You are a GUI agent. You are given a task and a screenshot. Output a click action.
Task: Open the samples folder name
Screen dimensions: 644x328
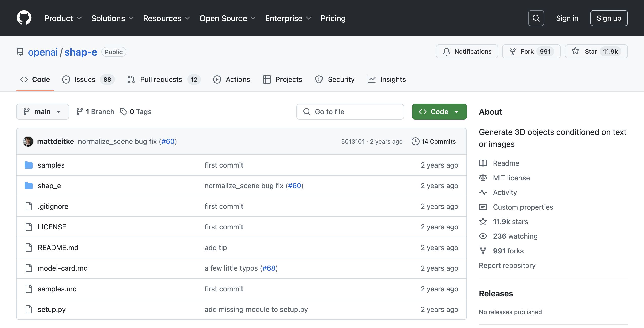[51, 165]
